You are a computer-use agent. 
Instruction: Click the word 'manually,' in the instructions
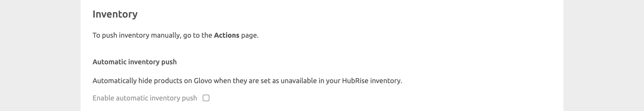(x=166, y=36)
